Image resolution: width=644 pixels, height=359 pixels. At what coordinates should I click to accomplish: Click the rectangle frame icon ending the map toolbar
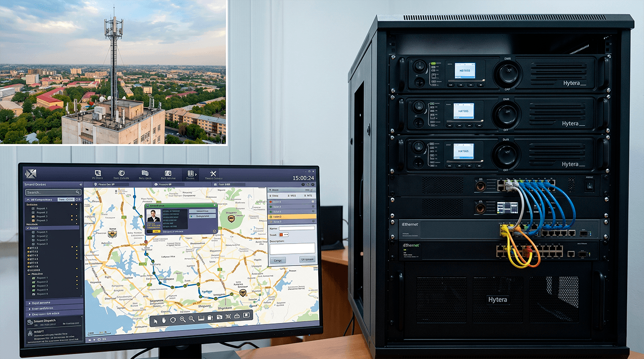(x=246, y=315)
